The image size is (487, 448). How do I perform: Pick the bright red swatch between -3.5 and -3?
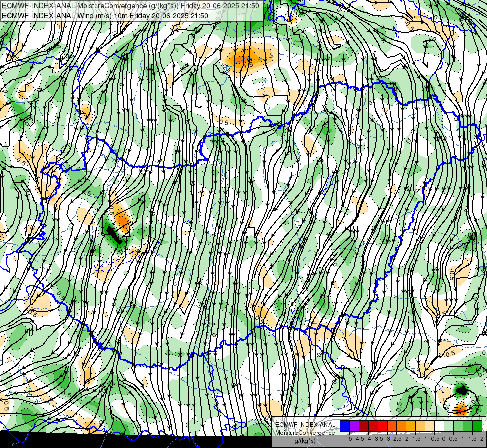click(383, 426)
